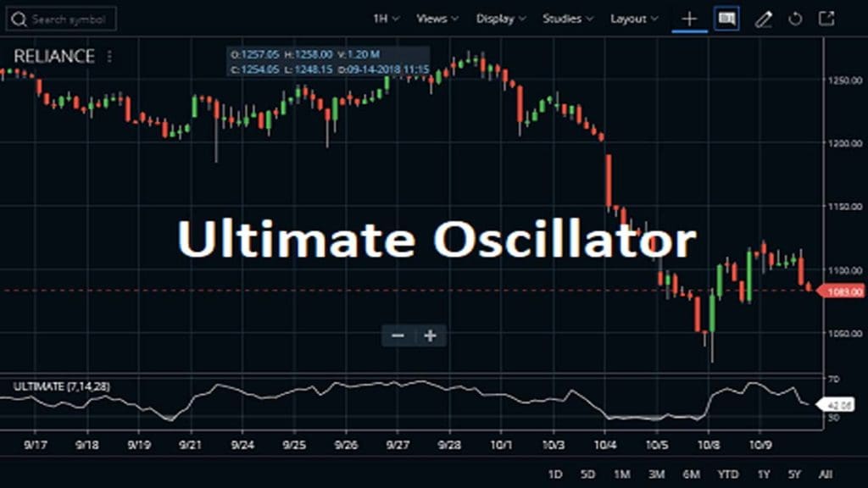The image size is (868, 488).
Task: Click the 9/17 date axis label
Action: tap(36, 445)
